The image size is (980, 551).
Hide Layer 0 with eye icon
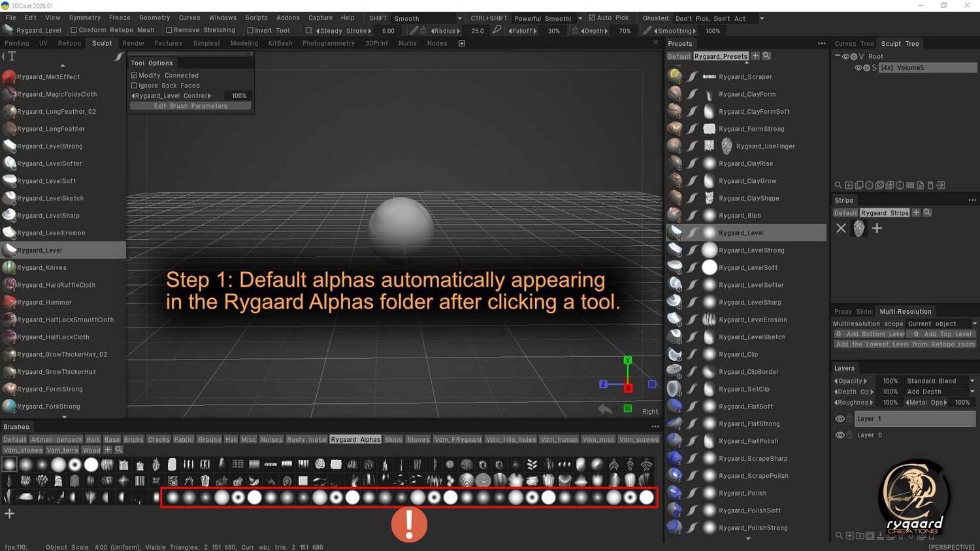tap(840, 435)
